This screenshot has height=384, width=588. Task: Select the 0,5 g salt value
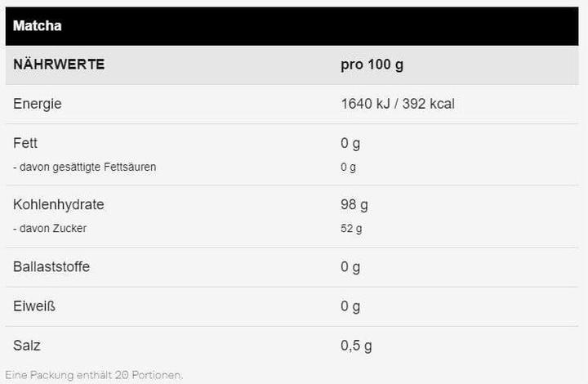click(356, 345)
